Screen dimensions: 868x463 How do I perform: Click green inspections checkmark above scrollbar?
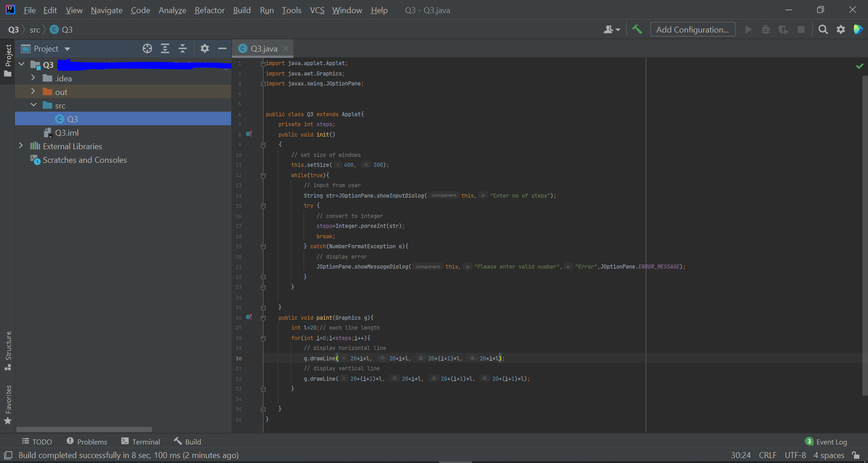(860, 66)
